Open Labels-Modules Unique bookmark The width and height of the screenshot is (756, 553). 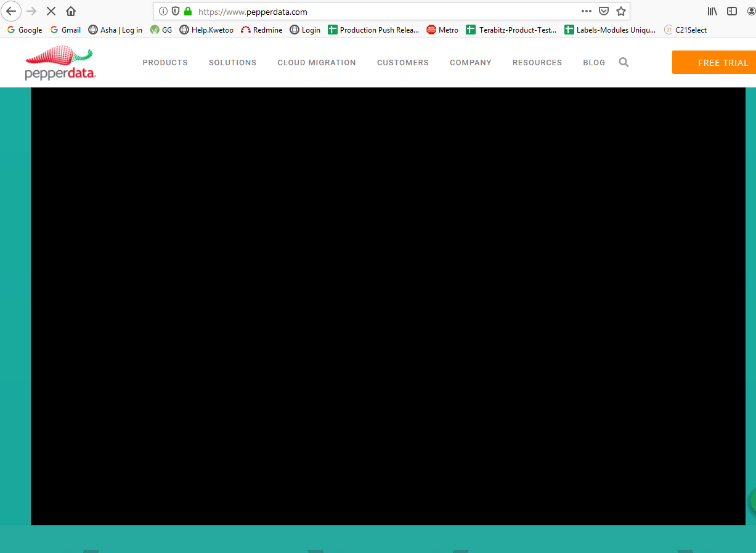610,30
